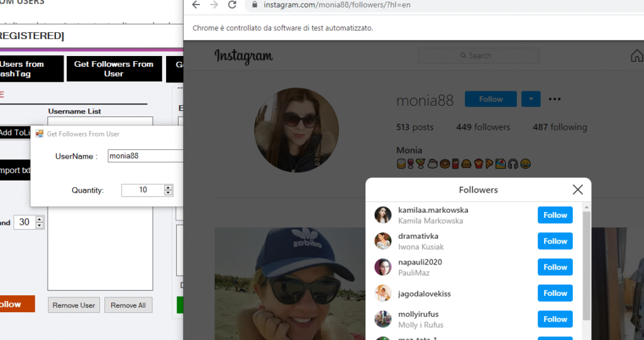Click the Instagram logo
Image resolution: width=644 pixels, height=340 pixels.
(x=243, y=56)
